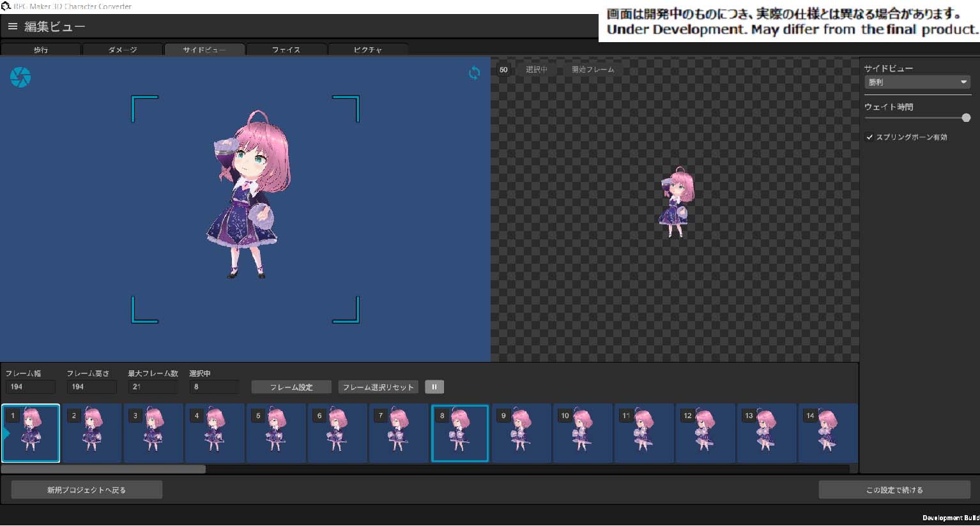This screenshot has width=980, height=526.
Task: Click the フレーム設定 button
Action: click(x=291, y=387)
